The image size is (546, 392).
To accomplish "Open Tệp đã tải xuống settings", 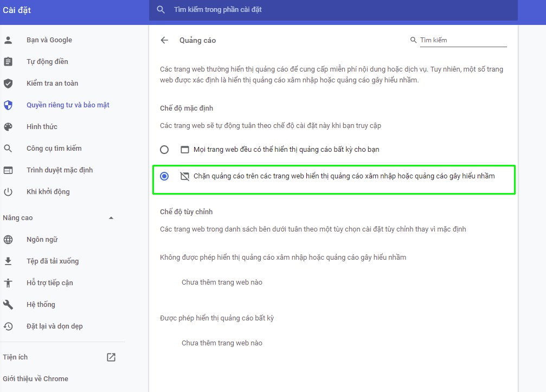I will tap(53, 261).
